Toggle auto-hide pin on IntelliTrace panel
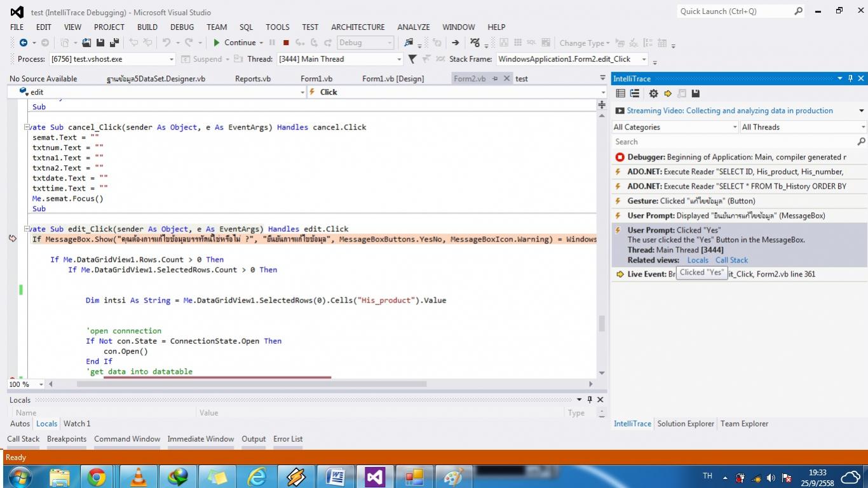Viewport: 868px width, 488px height. click(850, 78)
